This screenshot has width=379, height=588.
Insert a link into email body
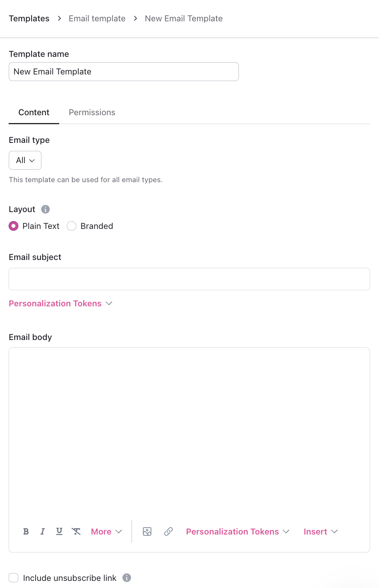click(169, 532)
